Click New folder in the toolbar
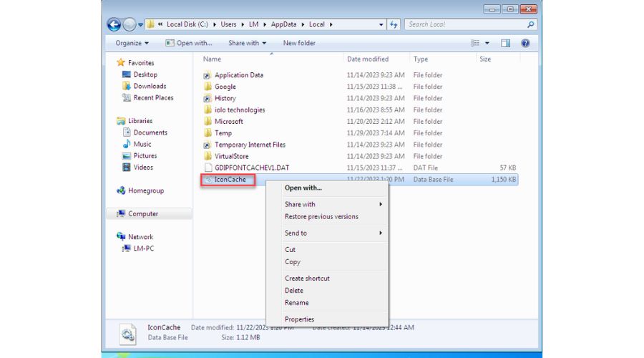Image resolution: width=644 pixels, height=358 pixels. click(x=299, y=43)
